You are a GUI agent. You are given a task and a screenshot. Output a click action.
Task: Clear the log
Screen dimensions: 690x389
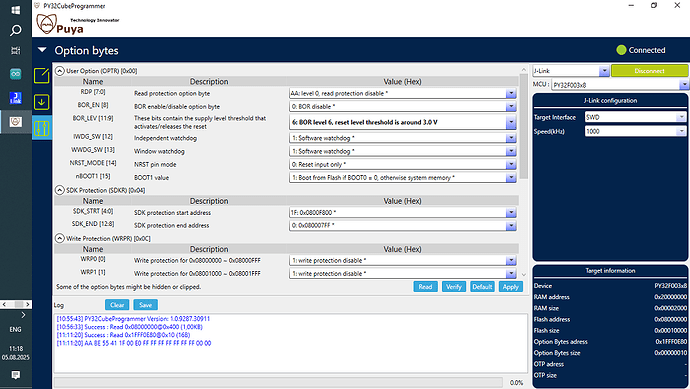[x=117, y=305]
